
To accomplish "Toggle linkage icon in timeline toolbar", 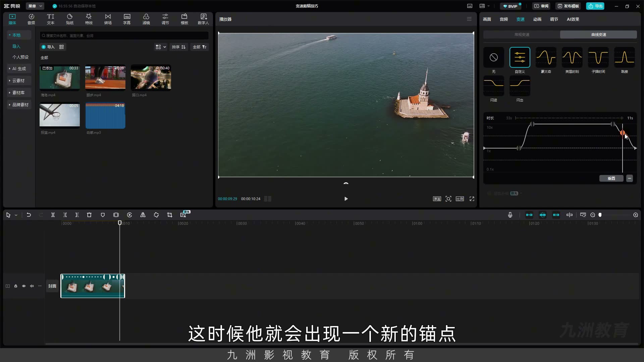I will click(556, 215).
